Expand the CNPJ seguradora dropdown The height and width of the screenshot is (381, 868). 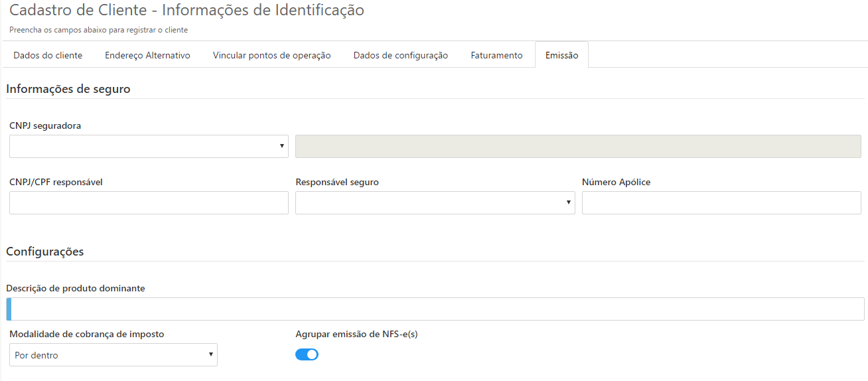tap(149, 147)
